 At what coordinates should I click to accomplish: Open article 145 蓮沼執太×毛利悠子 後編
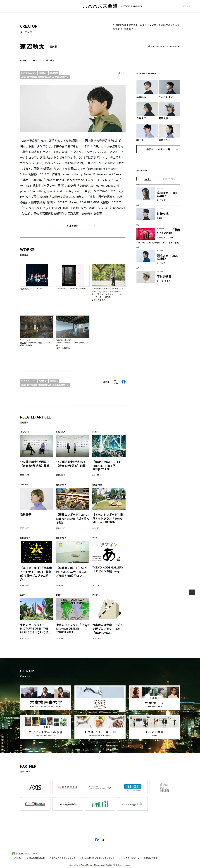pyautogui.click(x=36, y=453)
